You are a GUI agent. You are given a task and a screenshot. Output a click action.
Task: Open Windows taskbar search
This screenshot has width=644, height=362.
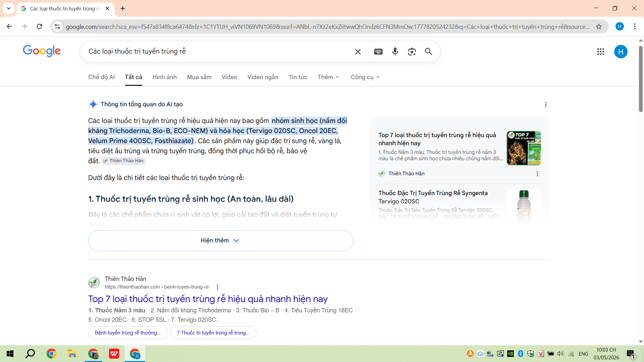(x=31, y=354)
